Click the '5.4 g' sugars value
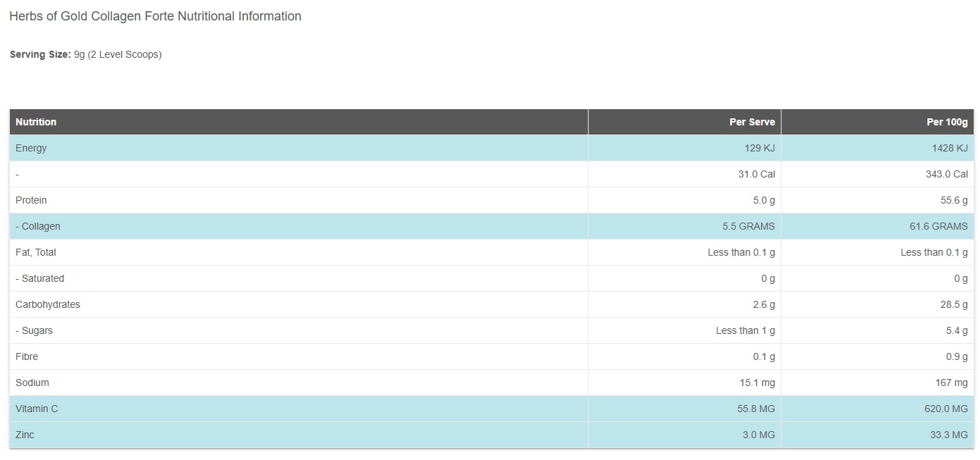 point(957,330)
